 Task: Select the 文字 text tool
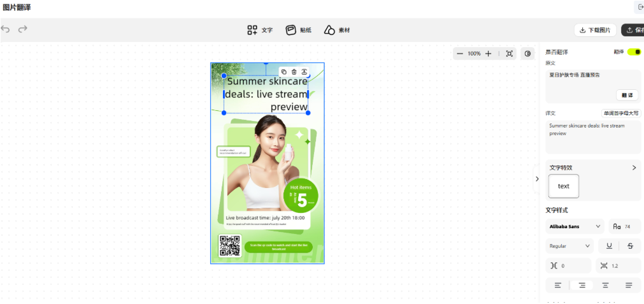coord(261,30)
